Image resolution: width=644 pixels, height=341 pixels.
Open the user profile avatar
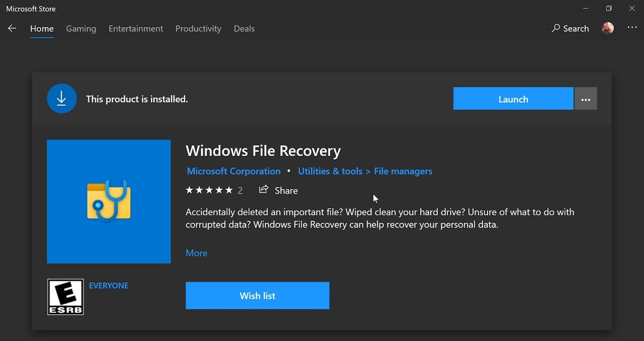pyautogui.click(x=608, y=29)
